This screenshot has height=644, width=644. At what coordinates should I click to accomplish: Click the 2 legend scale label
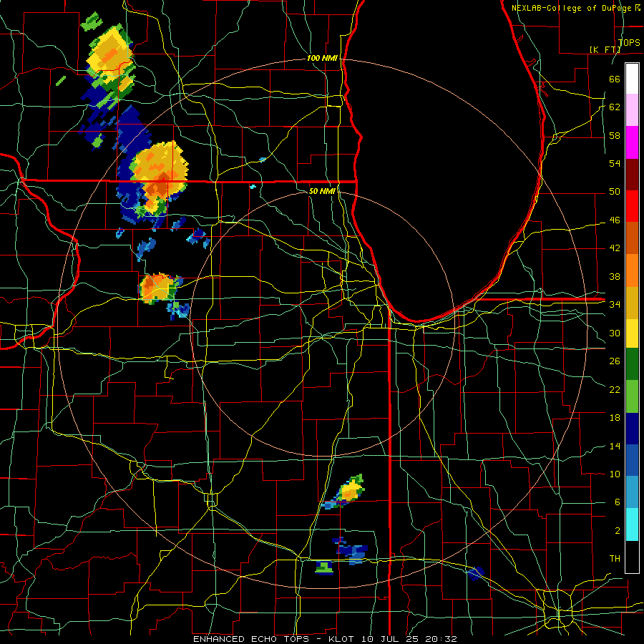617,530
